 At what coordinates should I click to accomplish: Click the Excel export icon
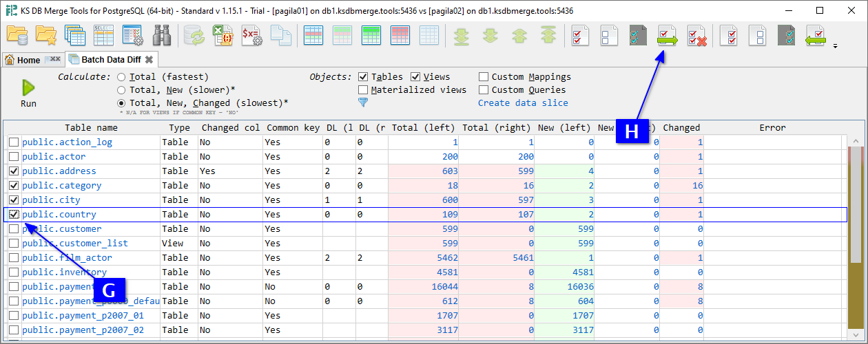tap(221, 35)
